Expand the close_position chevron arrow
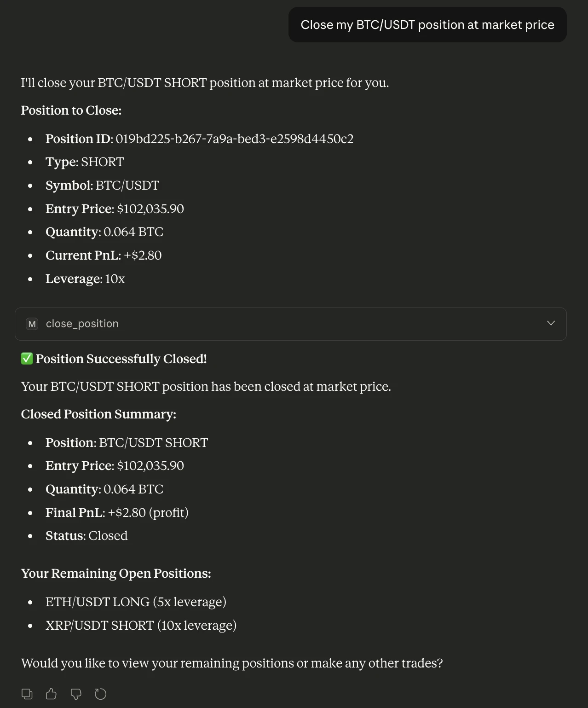Image resolution: width=588 pixels, height=708 pixels. [551, 324]
